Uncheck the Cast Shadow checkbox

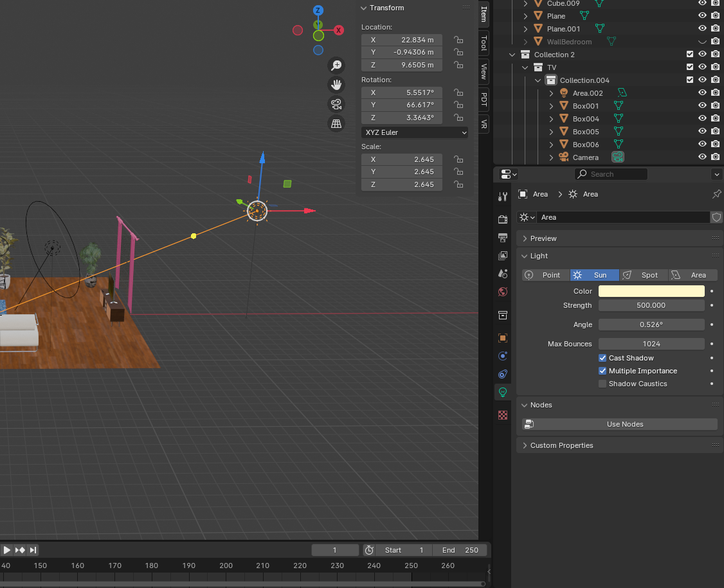click(602, 358)
